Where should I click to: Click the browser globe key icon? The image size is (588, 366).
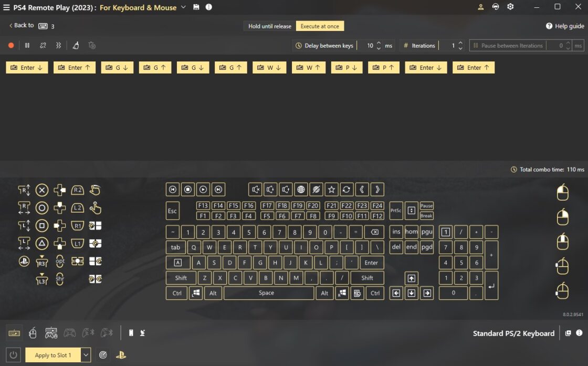pos(301,190)
